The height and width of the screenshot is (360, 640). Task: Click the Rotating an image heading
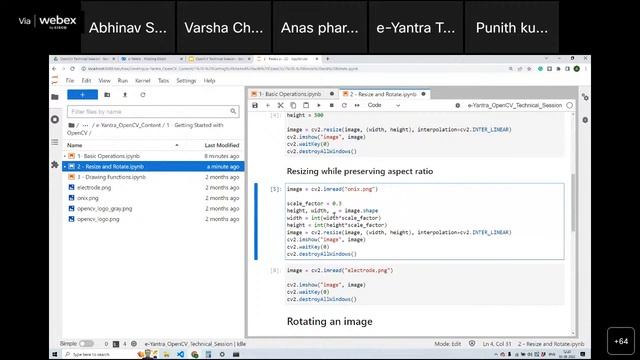[x=329, y=322]
